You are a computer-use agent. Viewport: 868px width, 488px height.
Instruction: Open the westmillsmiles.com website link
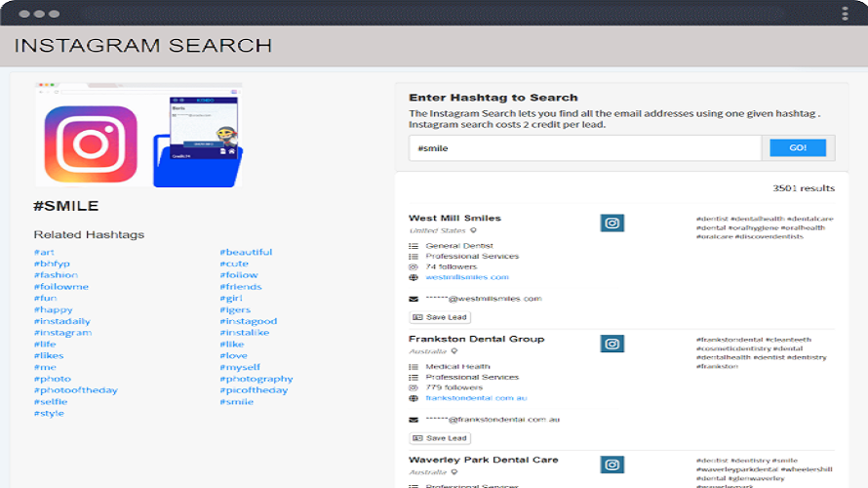click(467, 277)
